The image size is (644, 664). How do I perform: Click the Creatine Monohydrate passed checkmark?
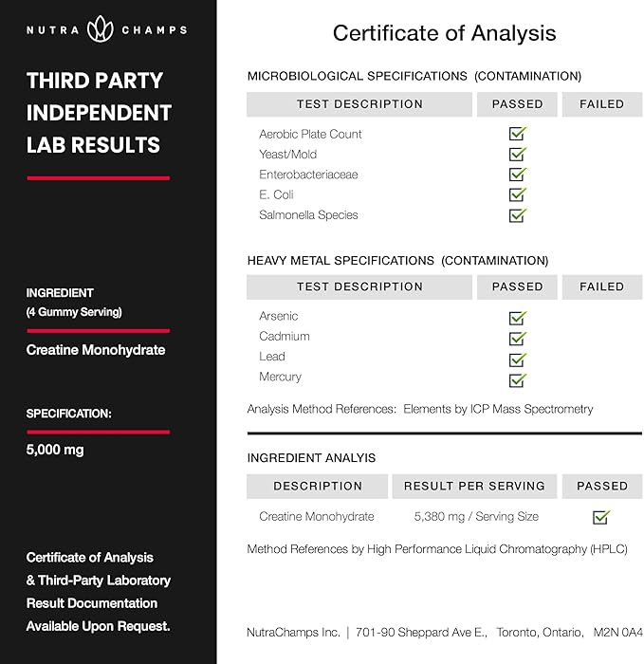click(x=600, y=517)
